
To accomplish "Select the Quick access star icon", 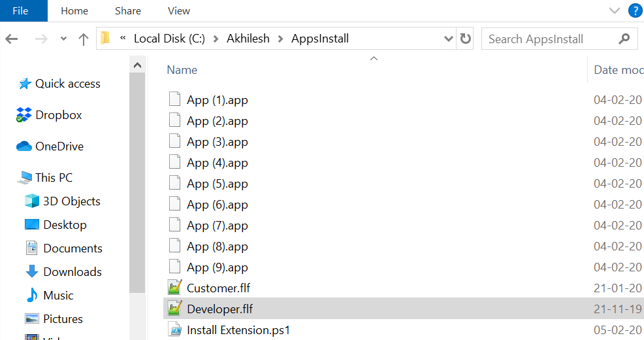I will pos(25,84).
